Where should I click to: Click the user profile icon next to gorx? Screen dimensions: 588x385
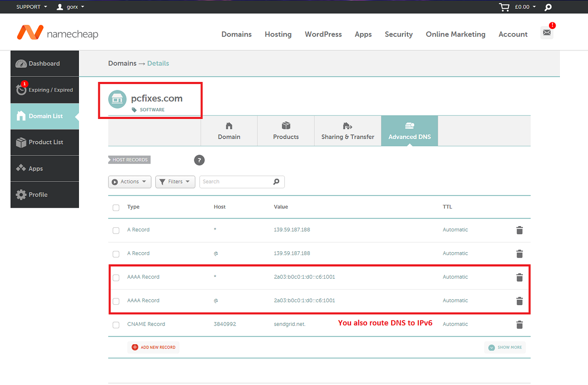[60, 7]
